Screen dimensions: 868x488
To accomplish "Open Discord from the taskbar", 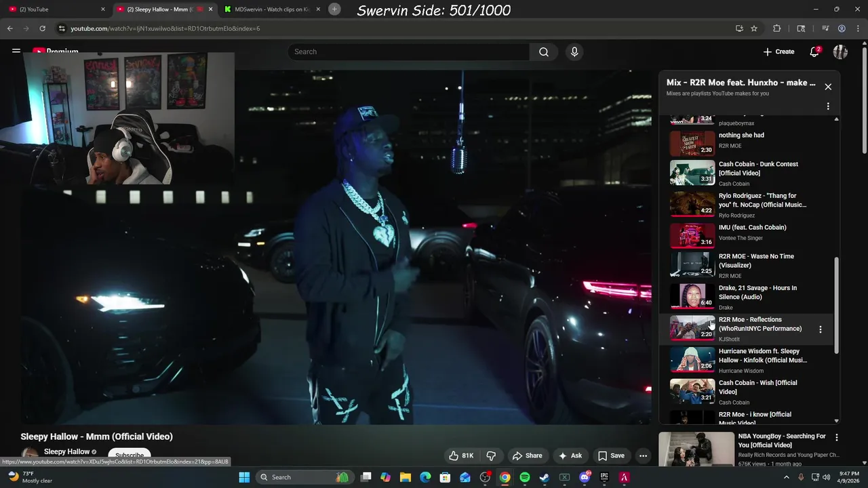I will tap(585, 477).
